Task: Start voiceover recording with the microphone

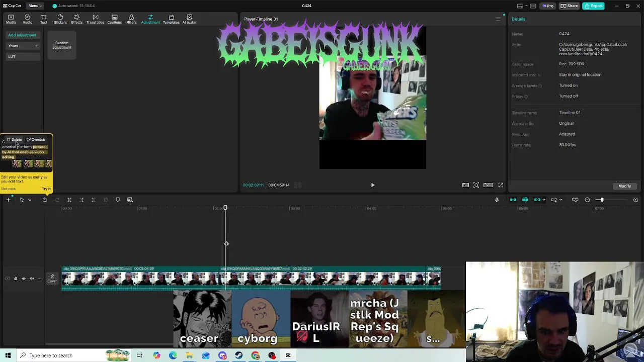Action: pos(497,200)
